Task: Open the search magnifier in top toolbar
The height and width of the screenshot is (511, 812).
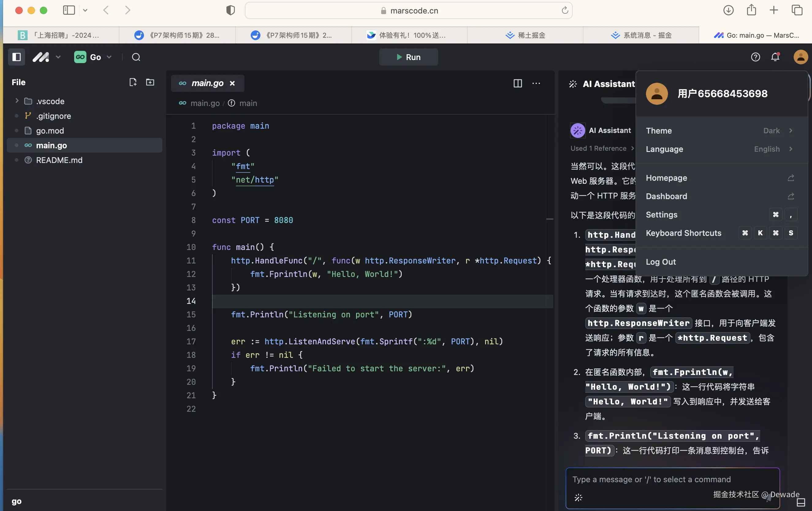Action: (136, 57)
